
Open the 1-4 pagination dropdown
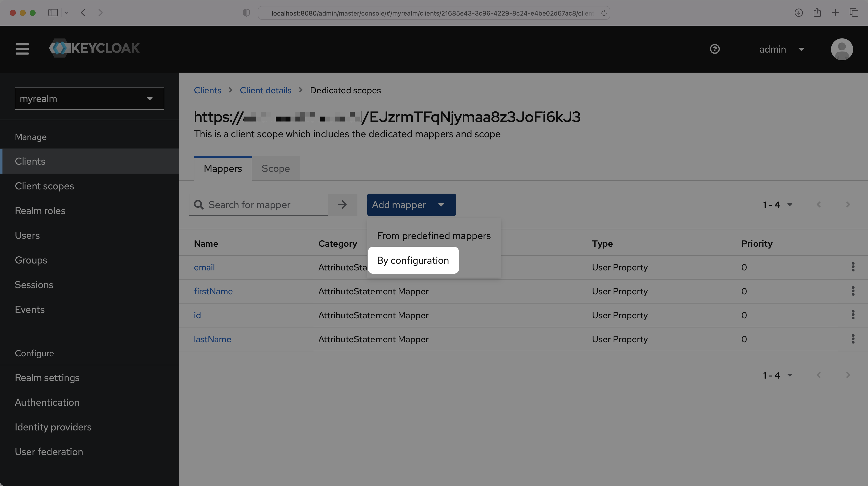coord(778,204)
